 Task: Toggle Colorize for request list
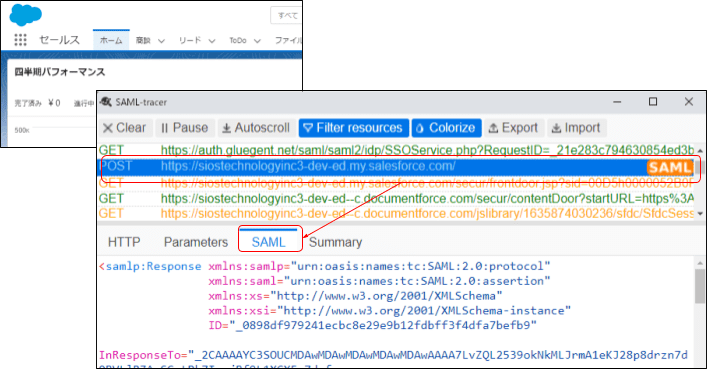click(446, 128)
